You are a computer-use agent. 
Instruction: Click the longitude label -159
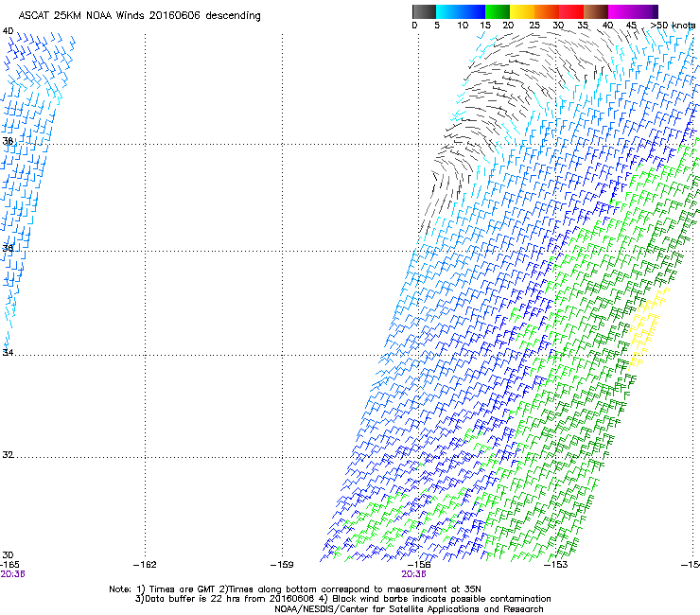(282, 565)
